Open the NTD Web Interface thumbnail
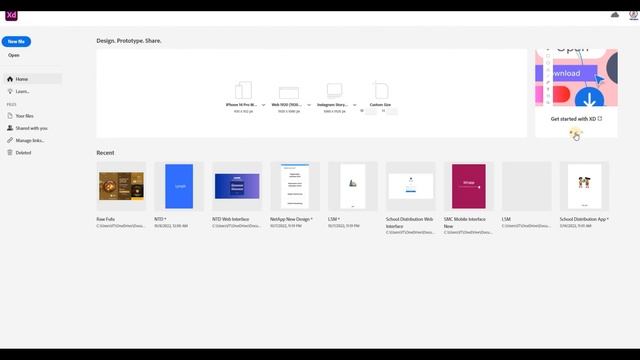The width and height of the screenshot is (640, 360). (237, 186)
